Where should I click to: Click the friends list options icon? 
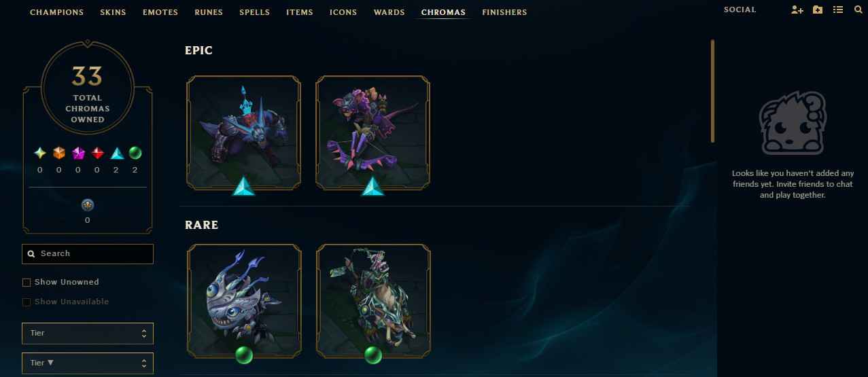838,10
